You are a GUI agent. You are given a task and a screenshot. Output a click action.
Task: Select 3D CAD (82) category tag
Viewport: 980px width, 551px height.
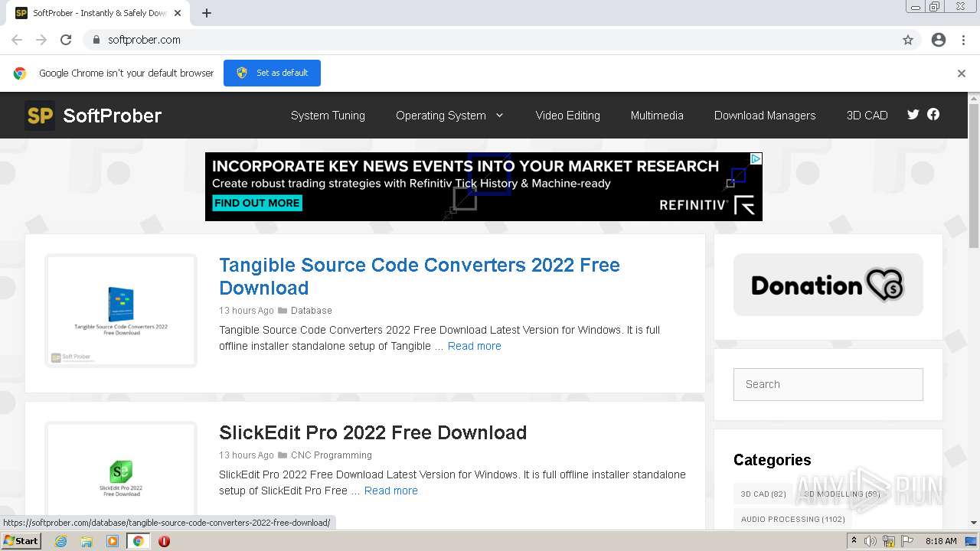(763, 494)
